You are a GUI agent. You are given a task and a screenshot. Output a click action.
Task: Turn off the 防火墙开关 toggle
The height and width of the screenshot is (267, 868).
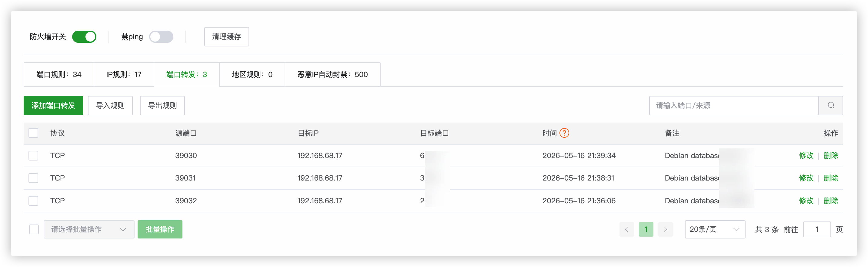pyautogui.click(x=84, y=37)
